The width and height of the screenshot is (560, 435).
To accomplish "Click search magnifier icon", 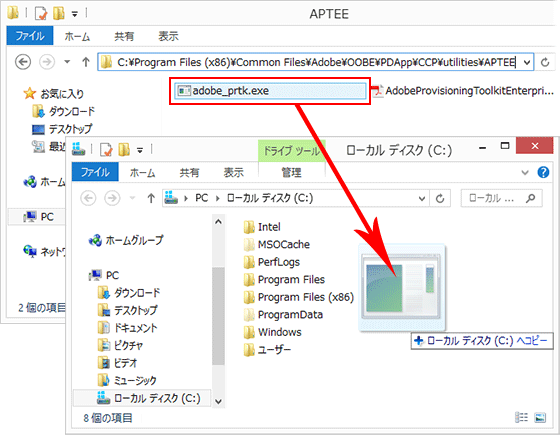I will [531, 198].
